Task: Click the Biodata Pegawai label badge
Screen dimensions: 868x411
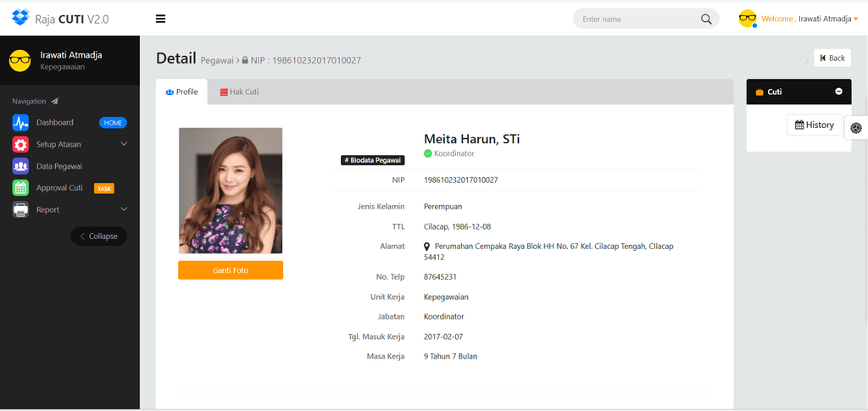Action: [373, 160]
